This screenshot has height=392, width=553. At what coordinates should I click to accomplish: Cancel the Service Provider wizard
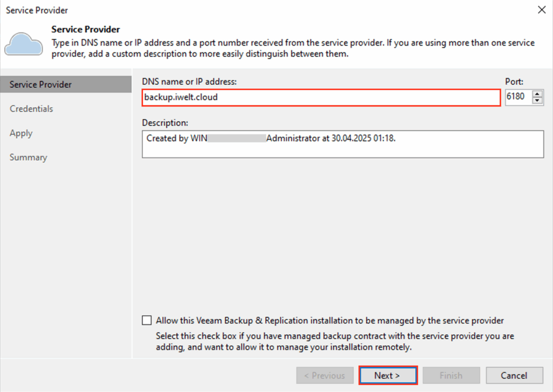[x=514, y=375]
